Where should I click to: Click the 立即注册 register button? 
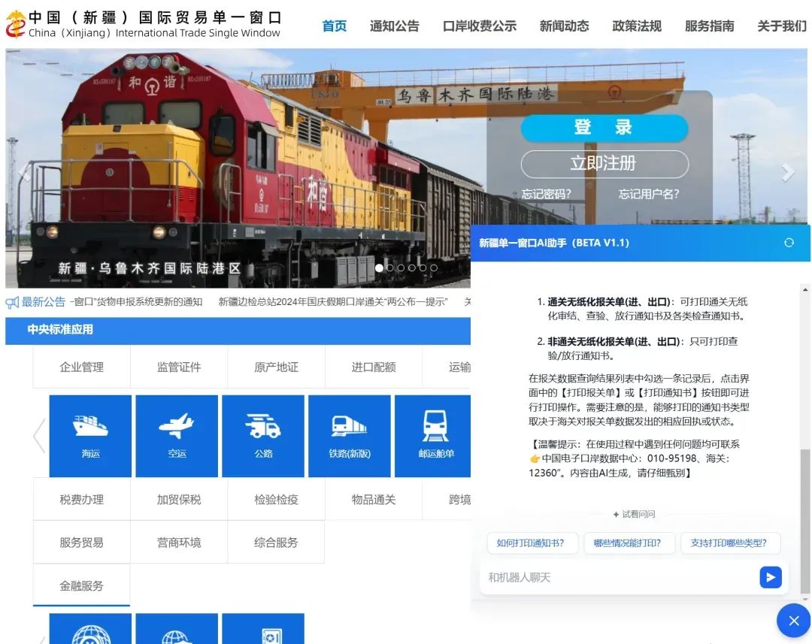[604, 164]
